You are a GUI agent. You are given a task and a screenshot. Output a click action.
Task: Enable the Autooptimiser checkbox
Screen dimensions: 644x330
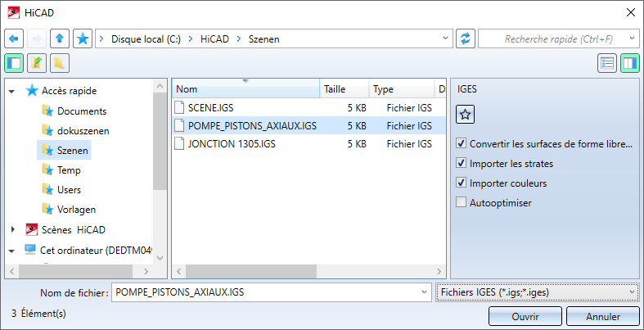[x=462, y=202]
